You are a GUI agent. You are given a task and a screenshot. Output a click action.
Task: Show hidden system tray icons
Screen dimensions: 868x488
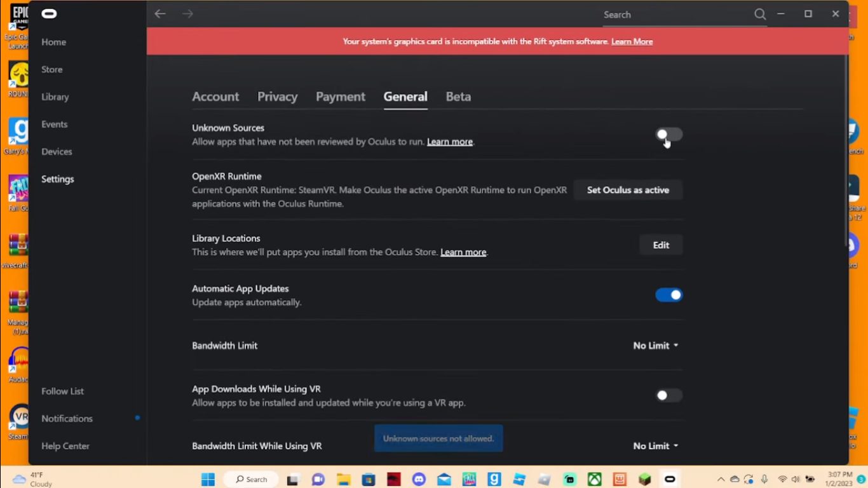tap(721, 479)
